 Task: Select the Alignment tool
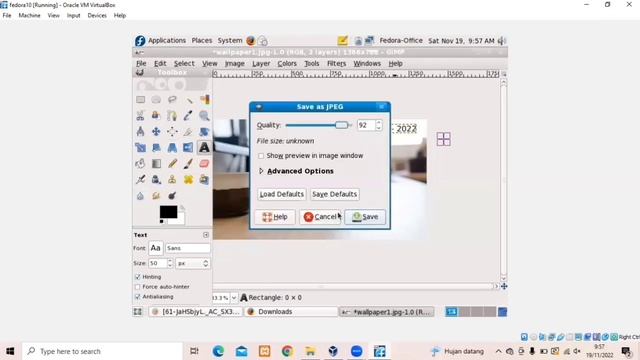(172, 131)
